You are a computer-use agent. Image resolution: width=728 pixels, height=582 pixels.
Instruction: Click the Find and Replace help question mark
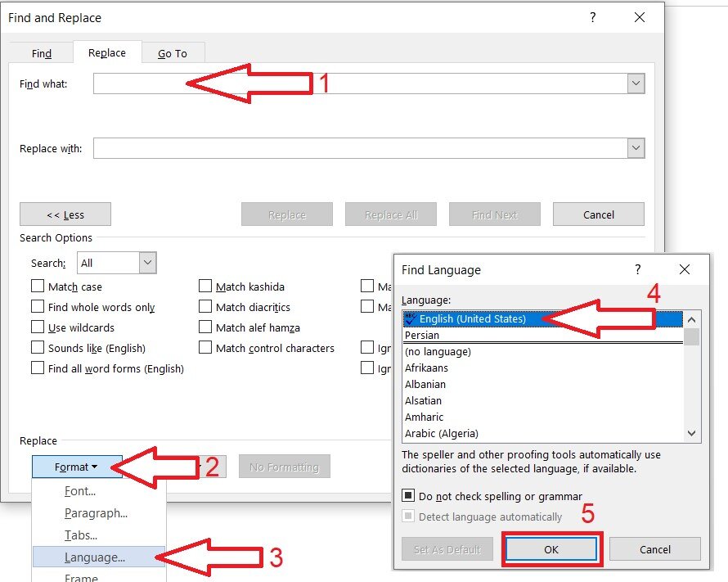pyautogui.click(x=593, y=18)
